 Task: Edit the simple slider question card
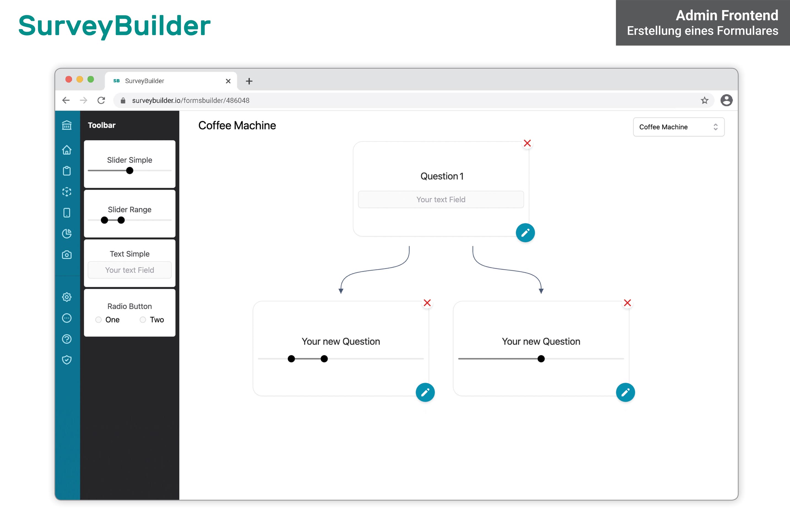[x=625, y=392]
